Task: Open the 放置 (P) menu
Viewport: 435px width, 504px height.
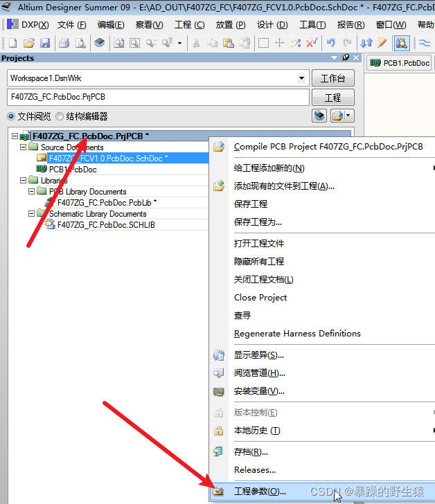Action: pyautogui.click(x=231, y=25)
